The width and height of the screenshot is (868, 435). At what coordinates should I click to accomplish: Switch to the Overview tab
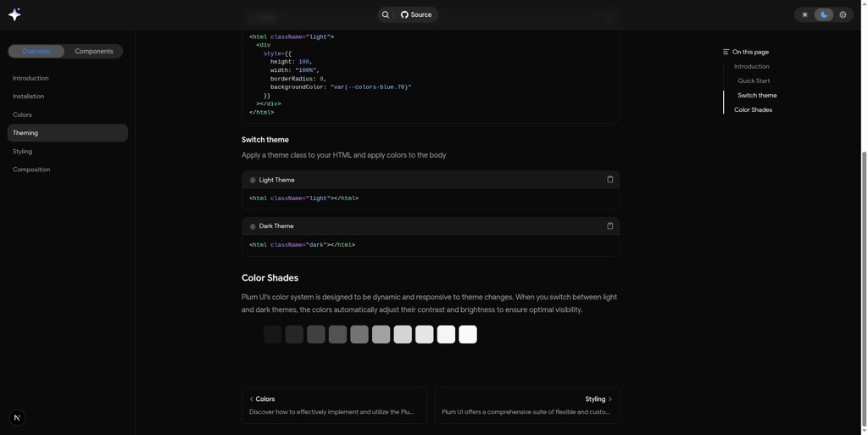click(36, 52)
